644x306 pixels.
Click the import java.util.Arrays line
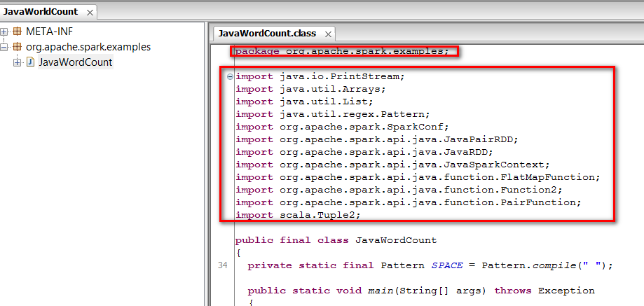[x=310, y=89]
